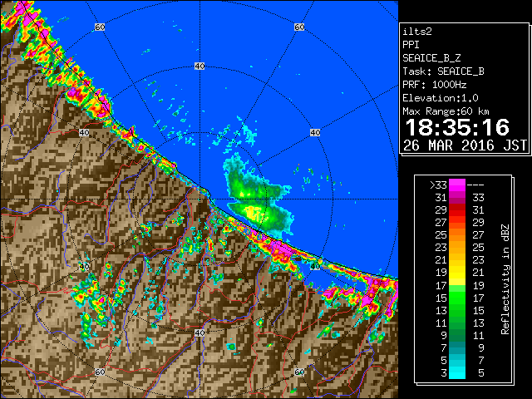Click the 18:35:16 timestamp in info box
The height and width of the screenshot is (399, 532).
[457, 127]
